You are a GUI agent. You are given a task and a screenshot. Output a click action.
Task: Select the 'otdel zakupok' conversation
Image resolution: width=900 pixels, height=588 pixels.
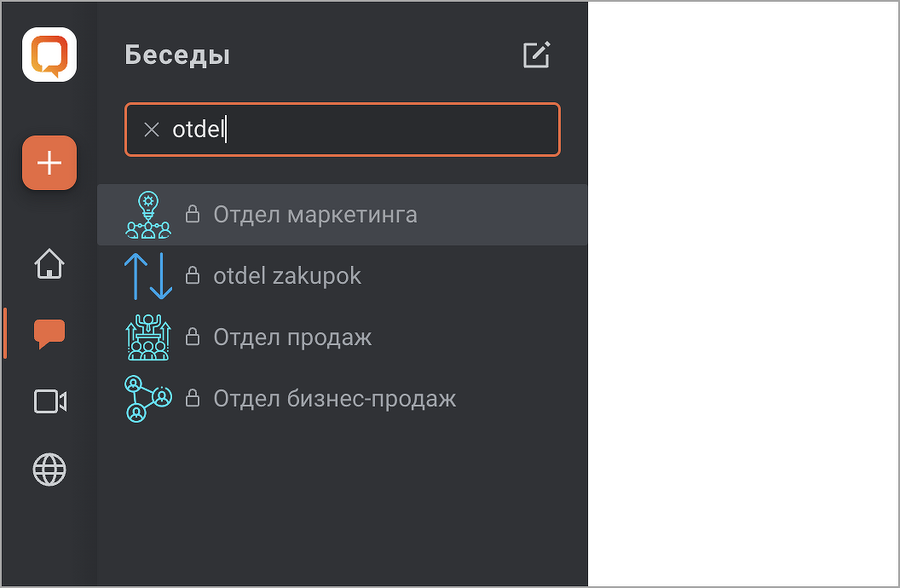click(287, 276)
